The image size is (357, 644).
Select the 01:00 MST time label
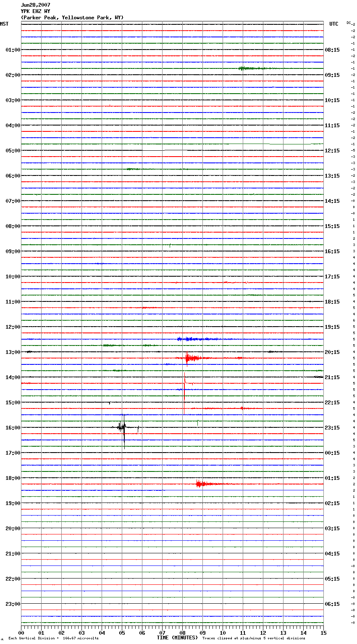(x=13, y=50)
